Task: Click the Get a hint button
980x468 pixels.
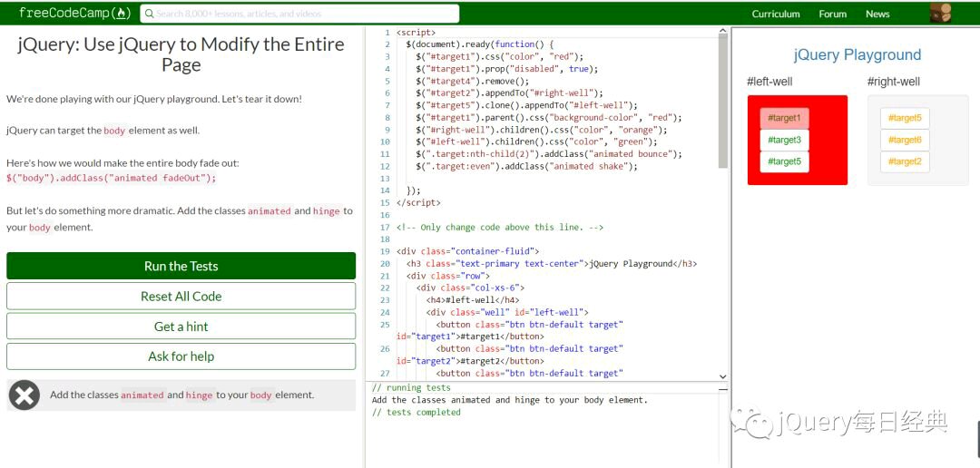Action: click(x=181, y=327)
